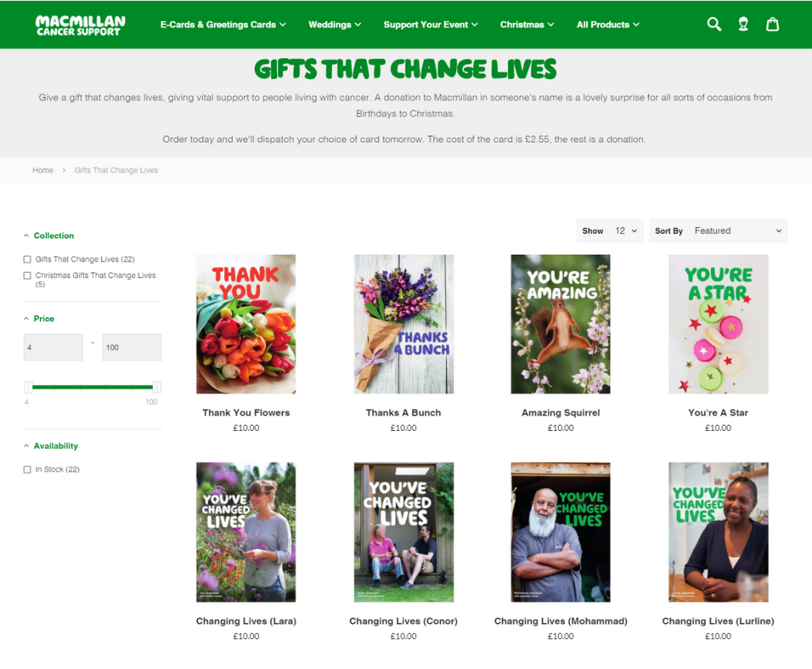Viewport: 812px width, 669px height.
Task: Open the E-Cards & Greetings Cards menu
Action: click(223, 24)
